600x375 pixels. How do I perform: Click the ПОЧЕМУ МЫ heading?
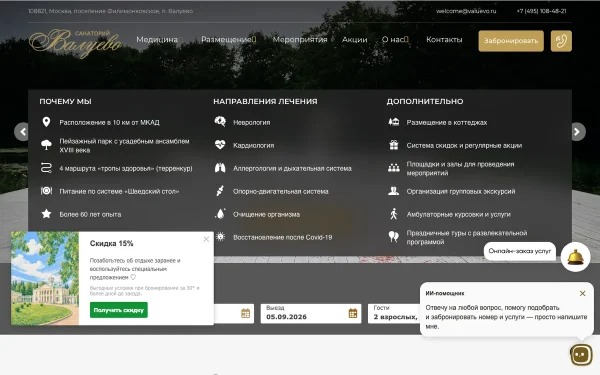tap(65, 101)
